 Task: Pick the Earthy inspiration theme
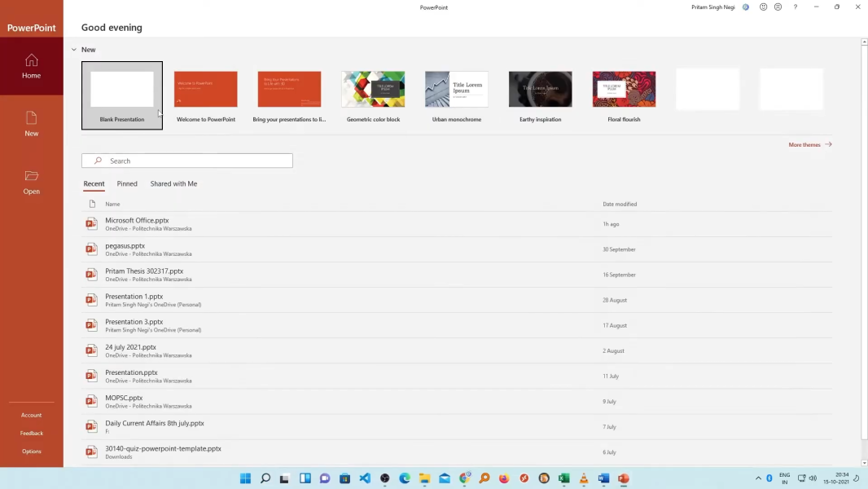click(x=541, y=95)
